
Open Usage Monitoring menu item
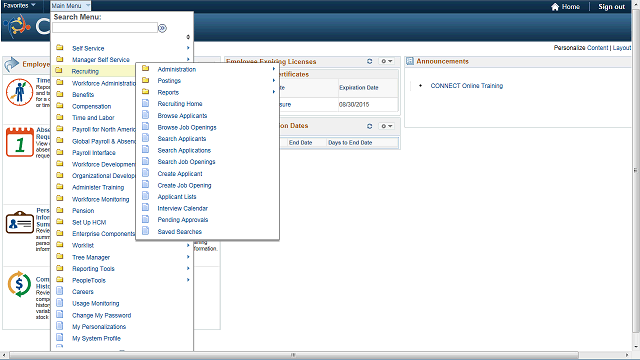96,303
